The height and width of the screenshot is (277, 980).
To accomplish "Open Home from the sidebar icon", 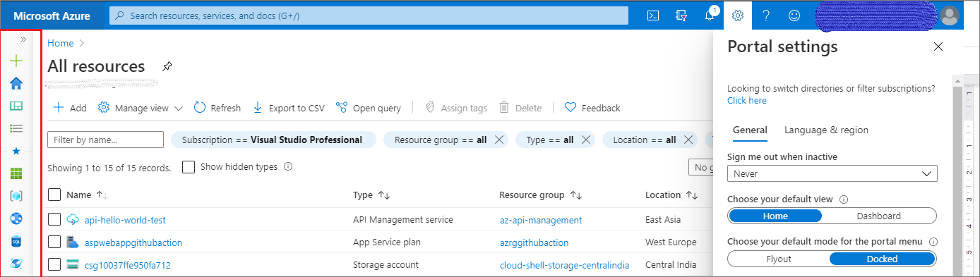I will 16,83.
